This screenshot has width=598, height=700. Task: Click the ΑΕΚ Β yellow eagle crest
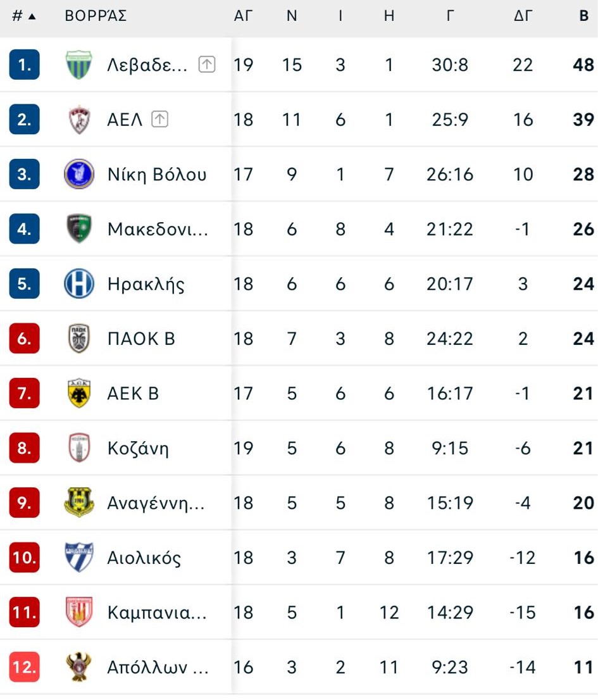79,393
